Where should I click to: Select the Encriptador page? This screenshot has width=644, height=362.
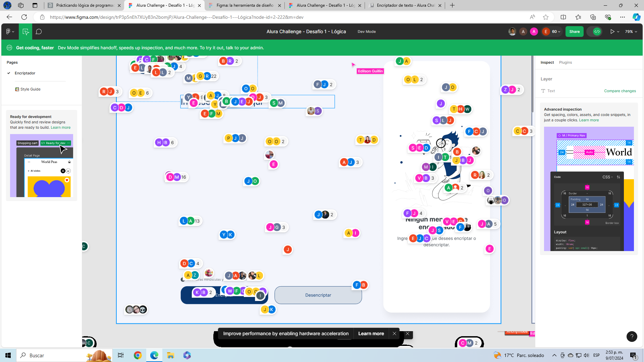tap(25, 73)
